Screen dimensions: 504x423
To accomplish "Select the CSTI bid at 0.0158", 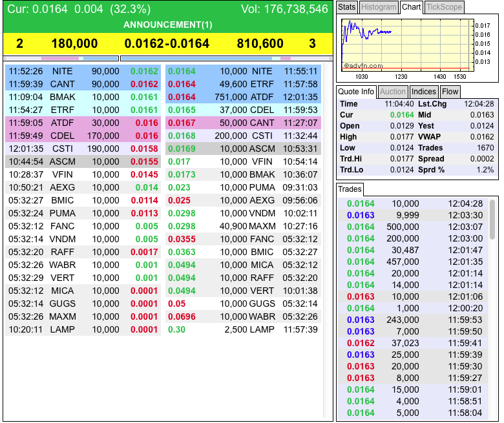I will coord(83,149).
